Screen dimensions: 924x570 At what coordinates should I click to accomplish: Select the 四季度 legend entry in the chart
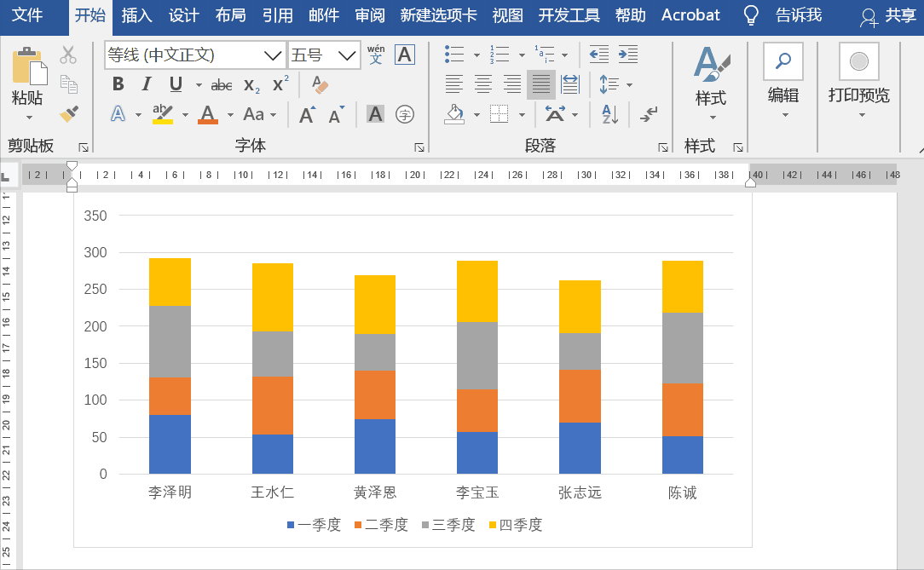click(x=515, y=525)
